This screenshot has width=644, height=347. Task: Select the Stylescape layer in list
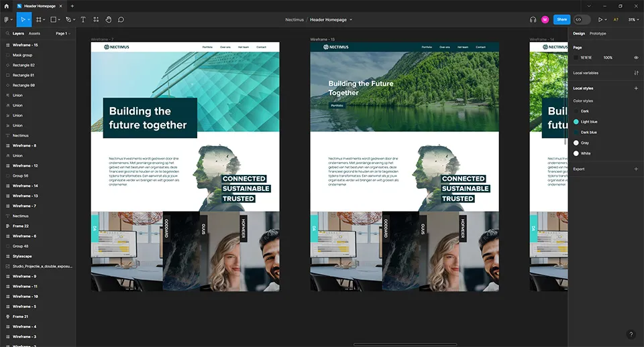21,256
